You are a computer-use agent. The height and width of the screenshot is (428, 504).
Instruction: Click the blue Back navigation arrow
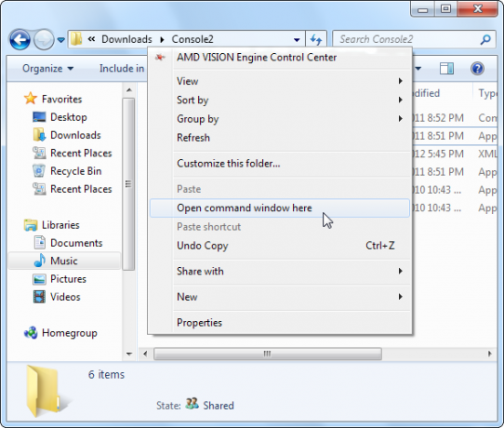(x=20, y=40)
